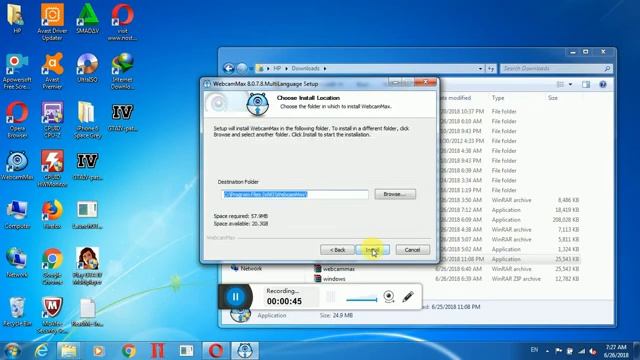This screenshot has width=640, height=360.
Task: Click Downloads in Explorer address breadcrumb
Action: [x=305, y=68]
